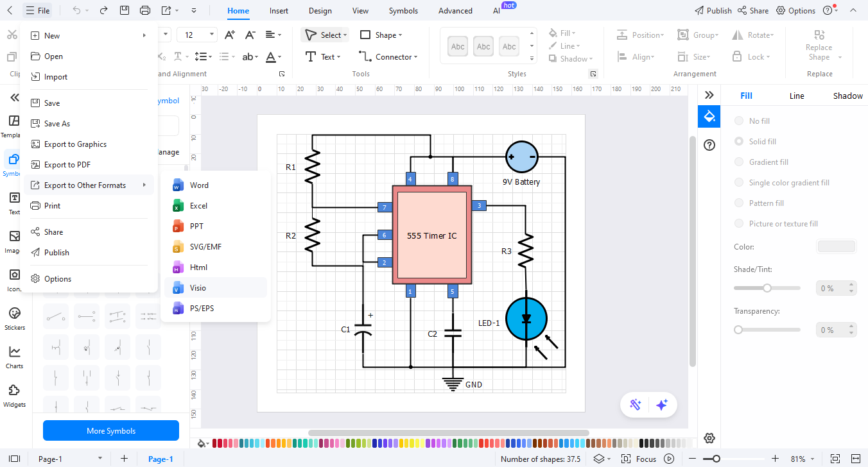Collapse the right panel with double chevron

pyautogui.click(x=709, y=95)
